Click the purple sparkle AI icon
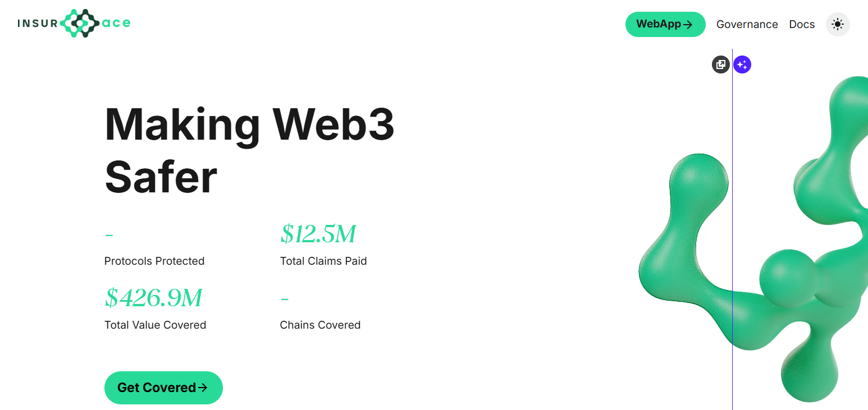868x410 pixels. click(x=742, y=65)
